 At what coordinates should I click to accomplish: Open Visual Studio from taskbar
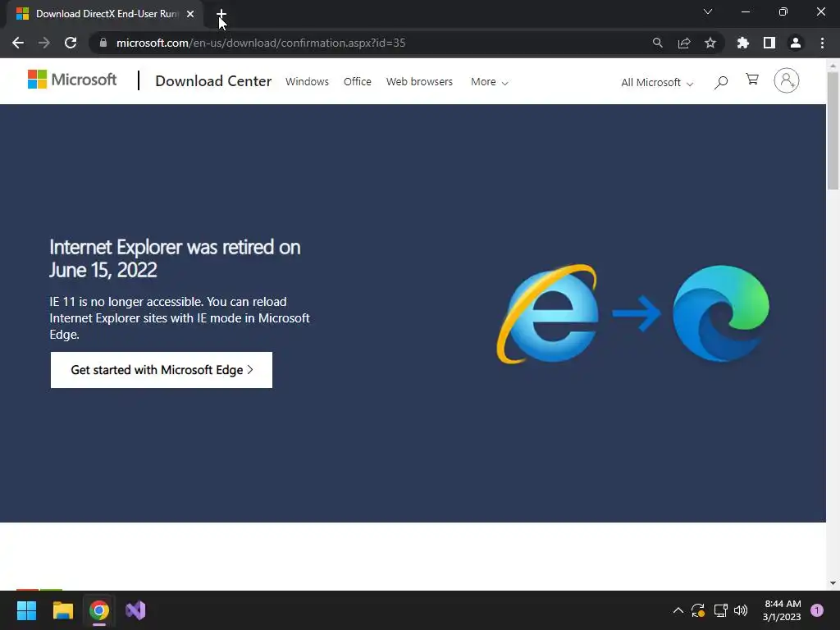135,610
